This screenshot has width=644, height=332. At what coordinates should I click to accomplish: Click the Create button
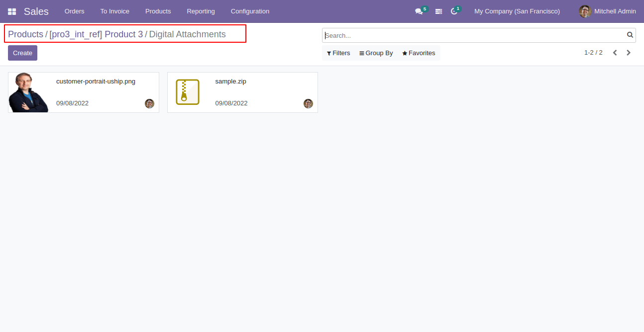(22, 53)
